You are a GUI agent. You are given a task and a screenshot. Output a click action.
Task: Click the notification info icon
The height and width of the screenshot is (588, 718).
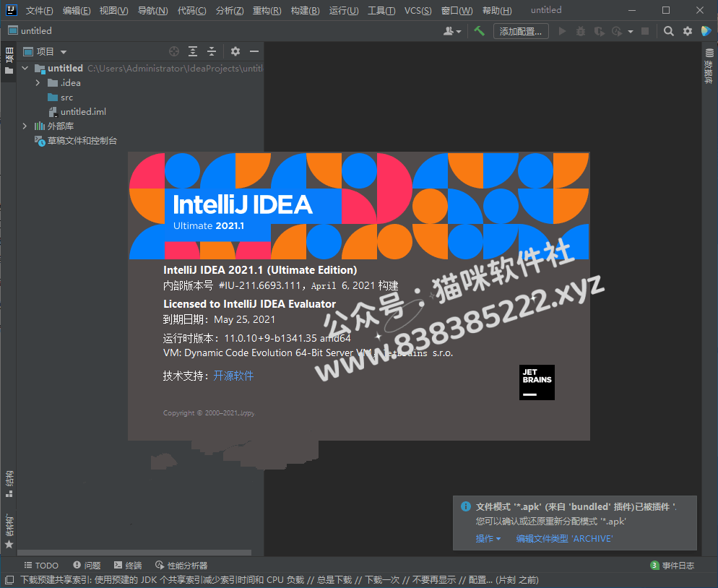tap(466, 506)
